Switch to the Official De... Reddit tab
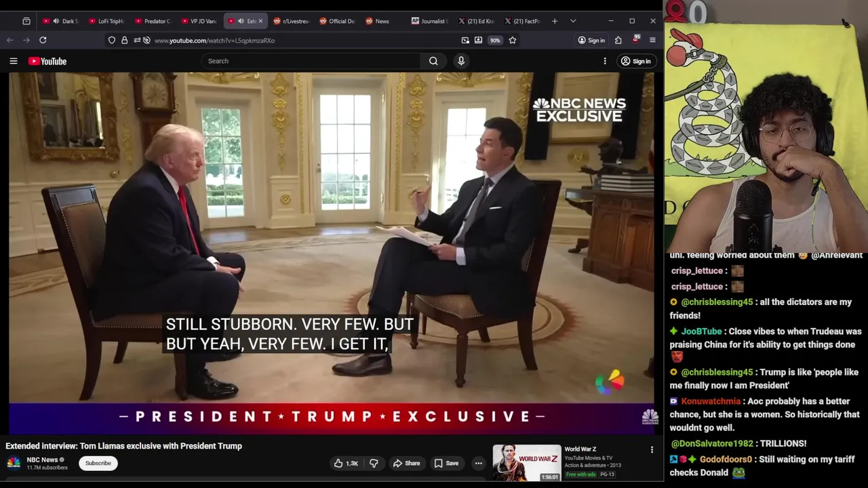 337,21
